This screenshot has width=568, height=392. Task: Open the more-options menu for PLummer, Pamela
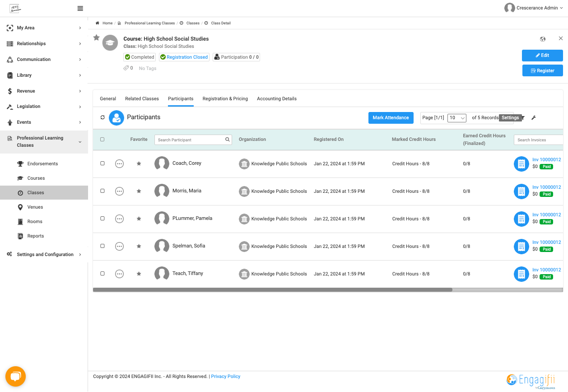pyautogui.click(x=119, y=219)
